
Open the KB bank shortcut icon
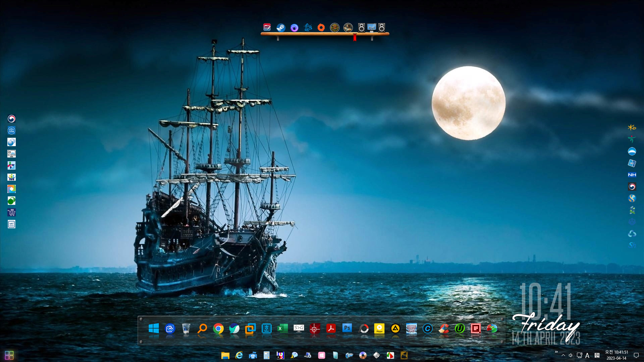[632, 127]
